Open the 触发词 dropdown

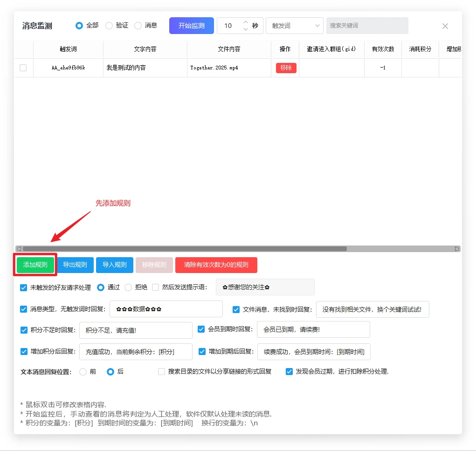pos(294,26)
